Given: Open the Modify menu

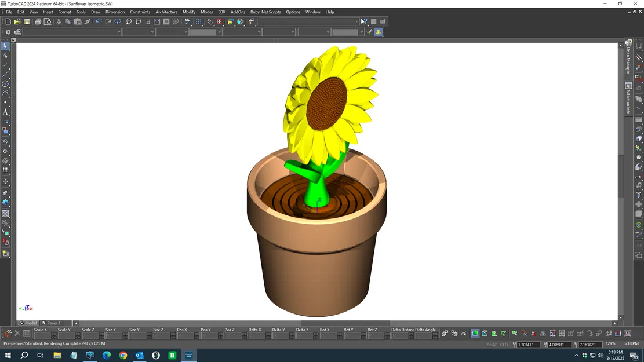Looking at the screenshot, I should tap(189, 12).
